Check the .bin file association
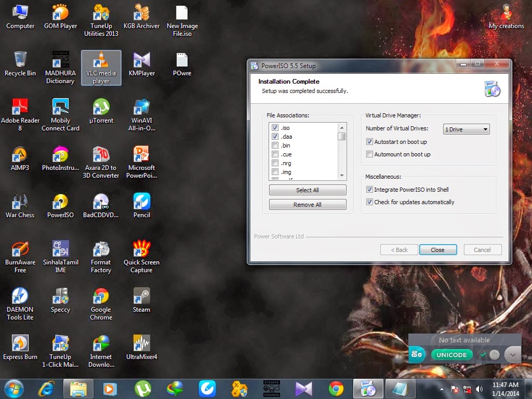 pyautogui.click(x=275, y=145)
